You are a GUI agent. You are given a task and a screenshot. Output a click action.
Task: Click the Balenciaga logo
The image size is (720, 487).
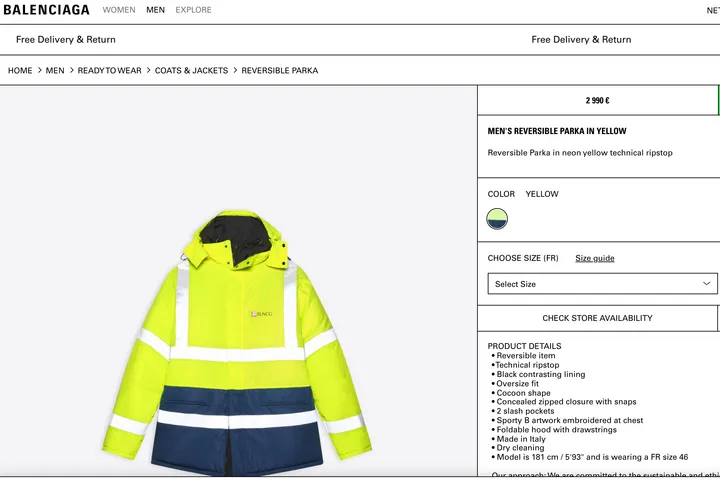(x=46, y=10)
